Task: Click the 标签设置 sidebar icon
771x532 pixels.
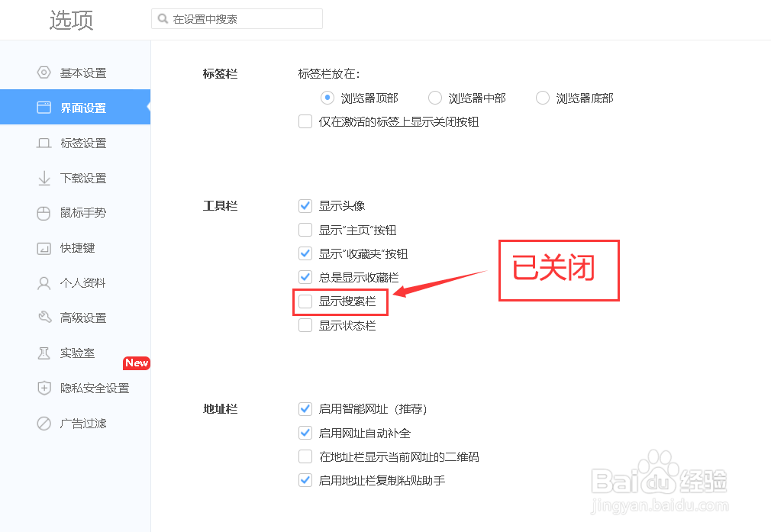Action: (x=44, y=143)
